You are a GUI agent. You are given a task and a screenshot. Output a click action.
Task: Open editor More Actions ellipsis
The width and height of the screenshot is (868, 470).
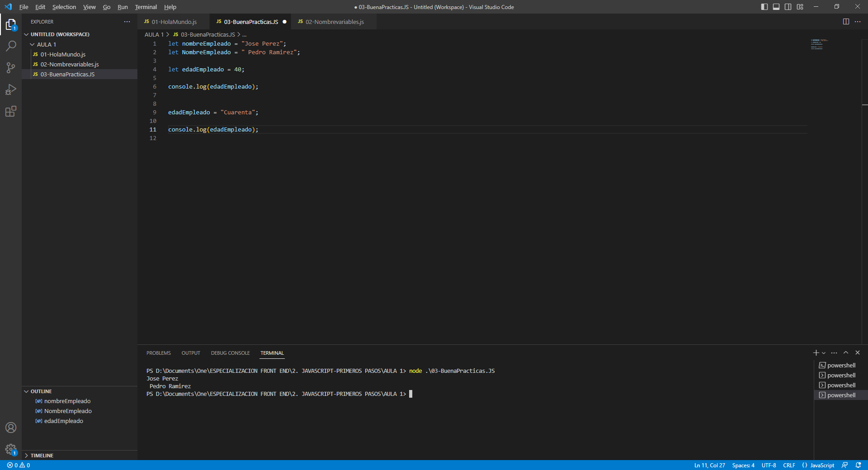pos(858,22)
